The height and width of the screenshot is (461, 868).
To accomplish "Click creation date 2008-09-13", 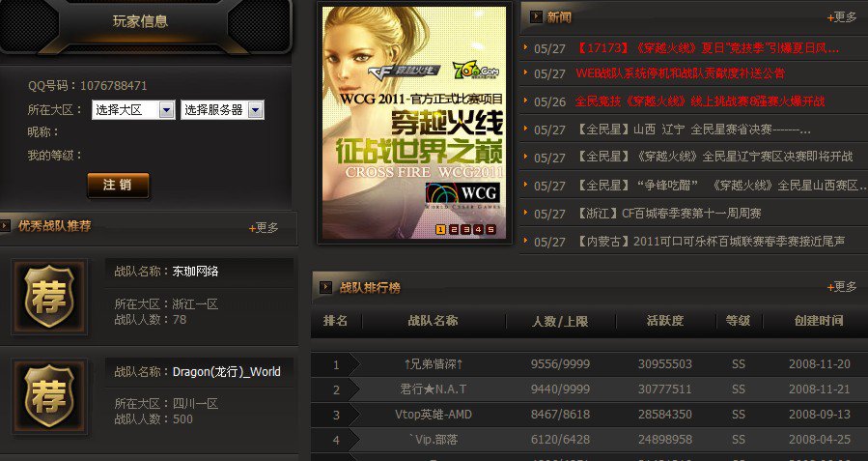I will click(820, 415).
